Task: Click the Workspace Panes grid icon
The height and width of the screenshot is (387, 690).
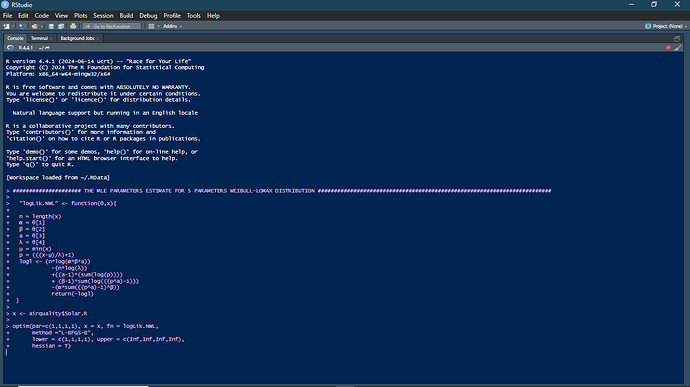Action: 151,26
